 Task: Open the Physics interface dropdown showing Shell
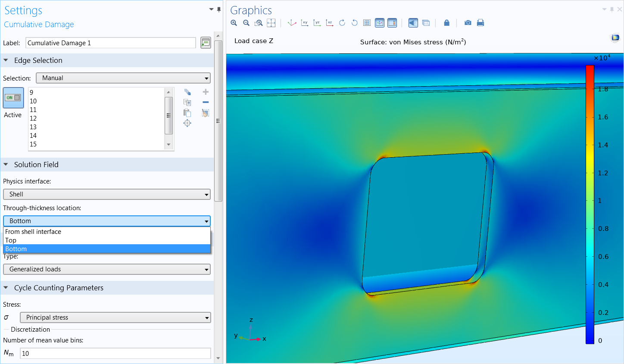pos(107,194)
